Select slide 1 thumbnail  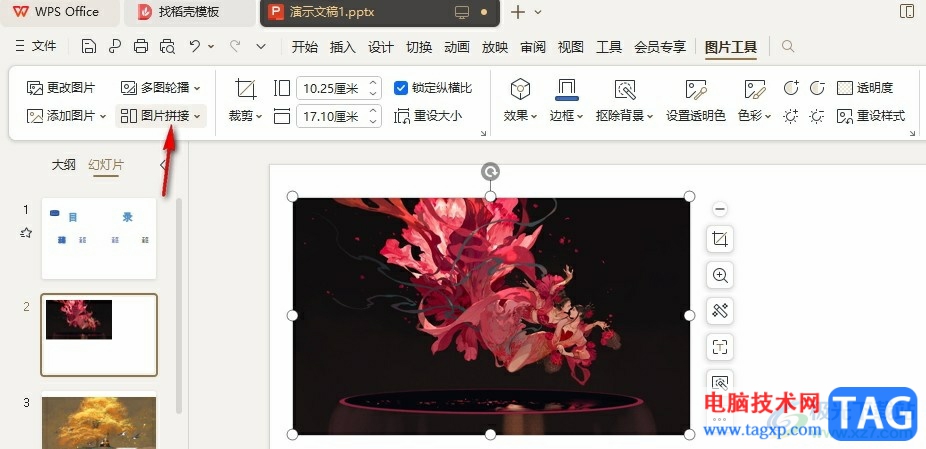point(99,238)
